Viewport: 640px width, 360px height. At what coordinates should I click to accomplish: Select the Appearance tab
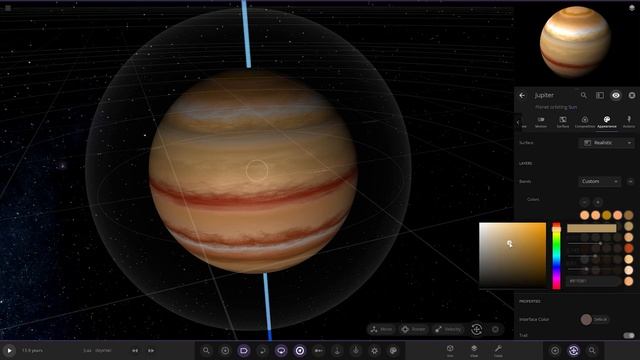(x=607, y=122)
